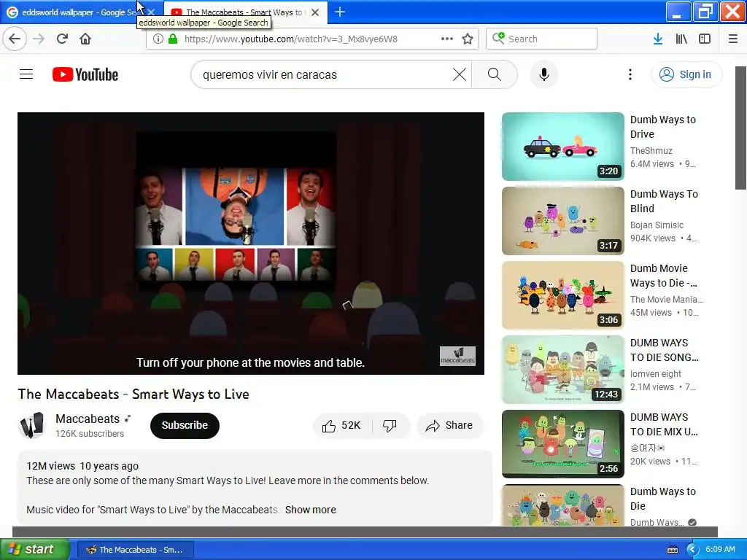Image resolution: width=747 pixels, height=560 pixels.
Task: Click Dumb Ways to Drive video title
Action: [x=663, y=127]
